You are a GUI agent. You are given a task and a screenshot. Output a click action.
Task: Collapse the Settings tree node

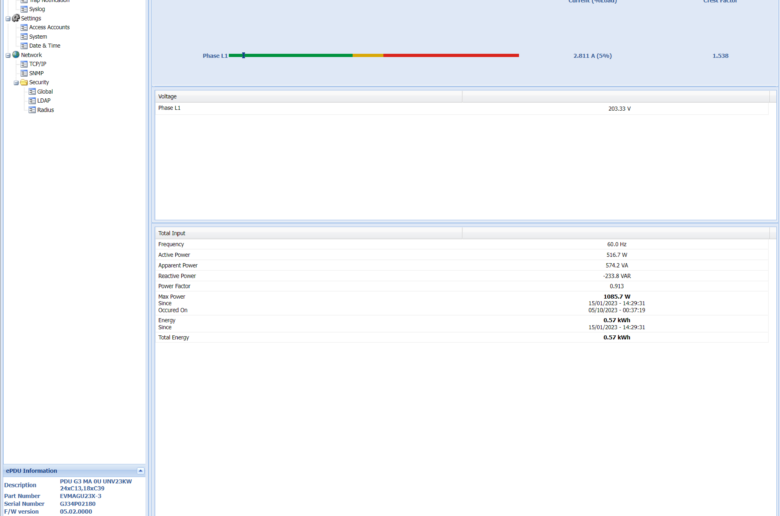click(8, 18)
